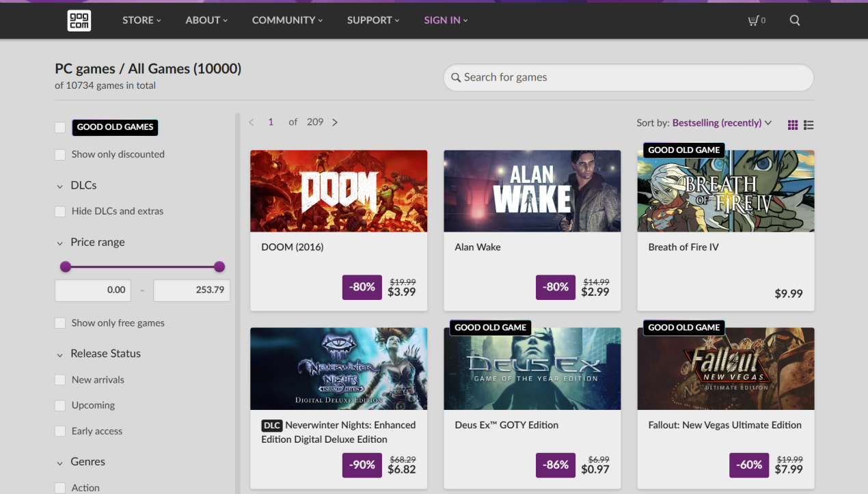Open the ABOUT menu
The height and width of the screenshot is (494, 868).
pyautogui.click(x=206, y=20)
